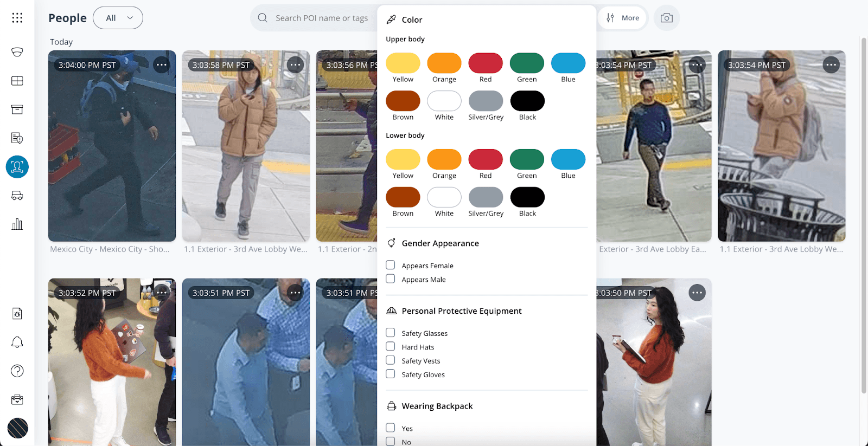Image resolution: width=868 pixels, height=446 pixels.
Task: Click the camera image search icon
Action: tap(666, 18)
